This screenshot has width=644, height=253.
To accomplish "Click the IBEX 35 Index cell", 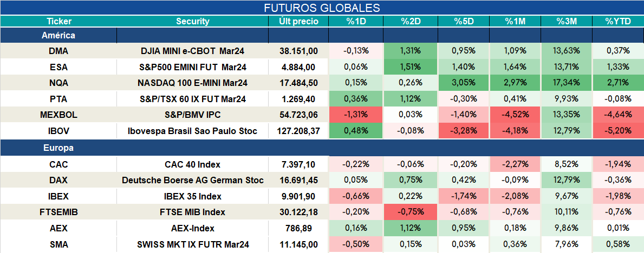I will tap(193, 196).
